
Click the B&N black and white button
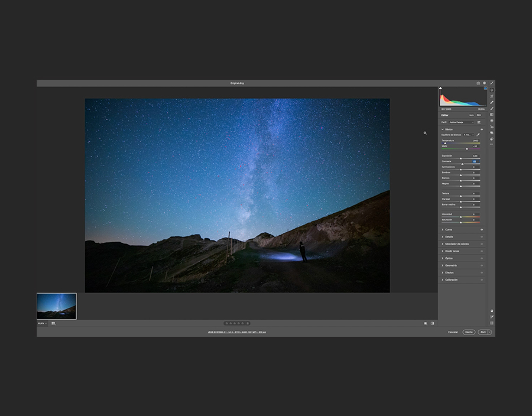[479, 115]
